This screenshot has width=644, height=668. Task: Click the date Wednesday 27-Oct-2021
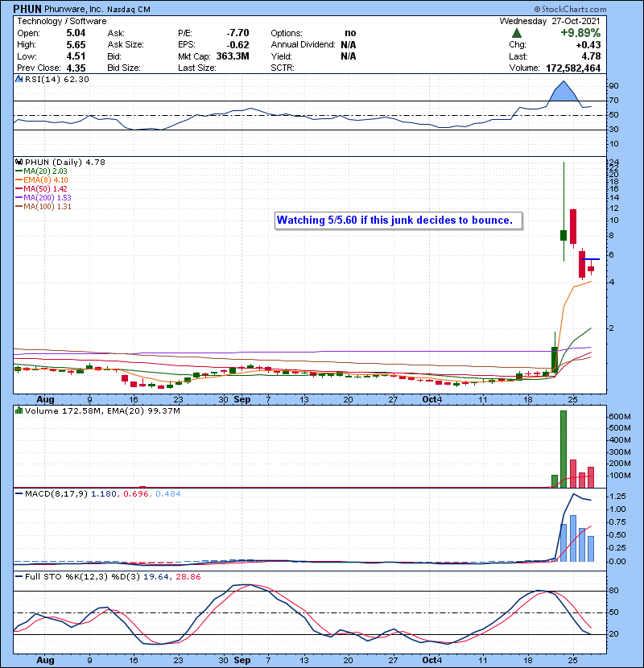(550, 21)
